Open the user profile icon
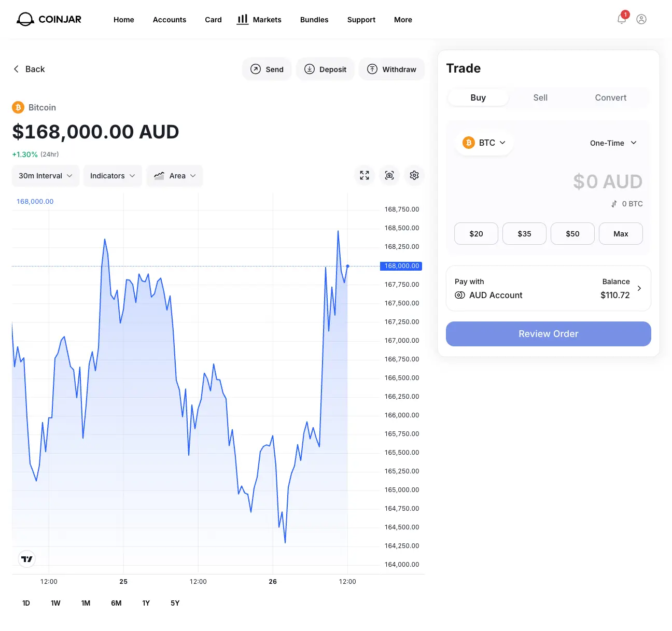 641,19
